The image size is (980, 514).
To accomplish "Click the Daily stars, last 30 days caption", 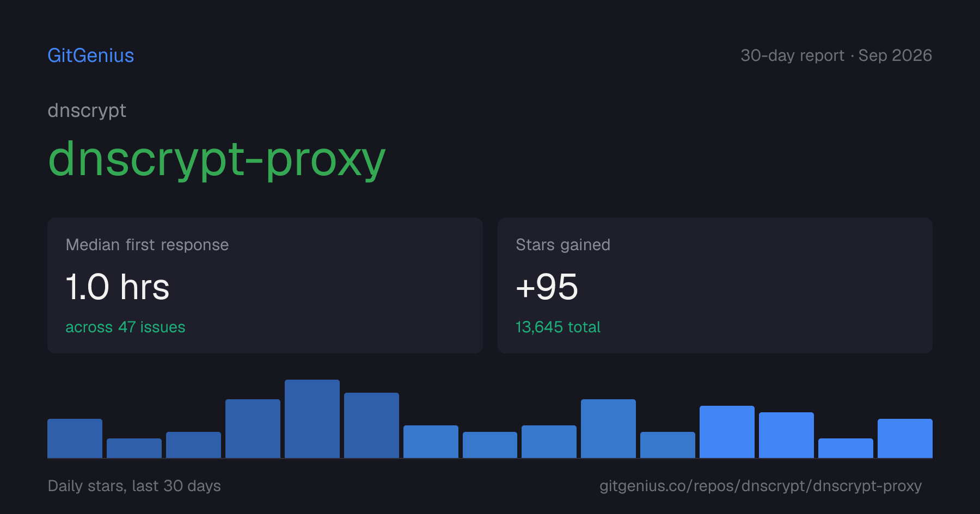I will [x=134, y=486].
